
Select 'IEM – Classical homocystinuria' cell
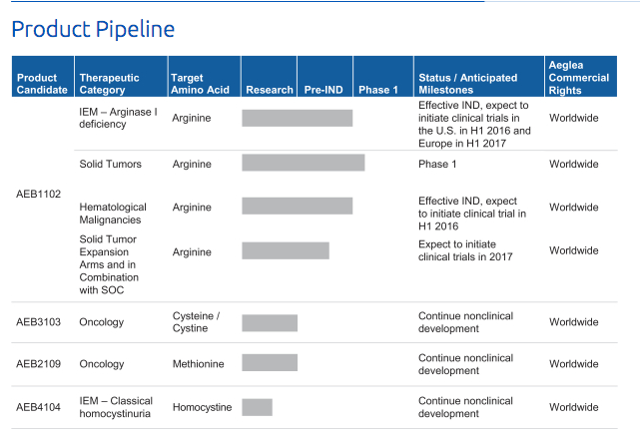[x=116, y=407]
